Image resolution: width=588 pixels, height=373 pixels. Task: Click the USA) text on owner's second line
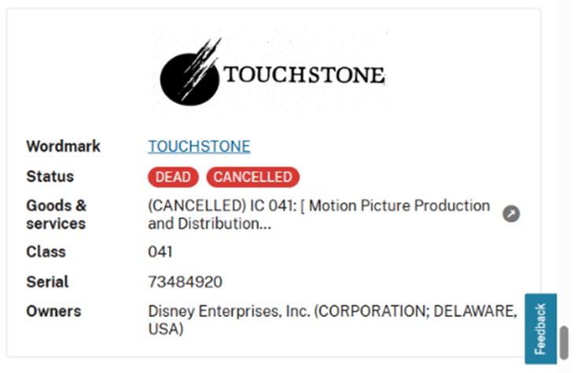(165, 329)
